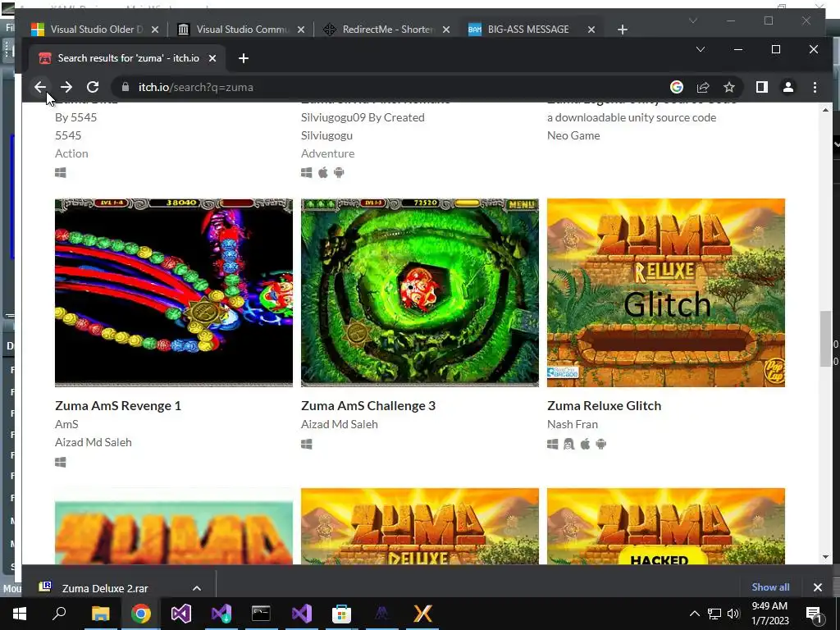Open the Chrome side panel
The width and height of the screenshot is (840, 630).
coord(762,87)
